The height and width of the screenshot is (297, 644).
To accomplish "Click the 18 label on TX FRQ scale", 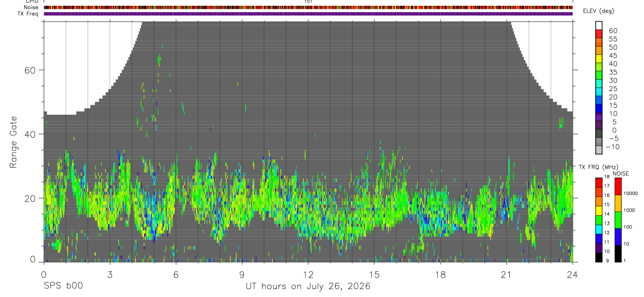I will coord(606,177).
